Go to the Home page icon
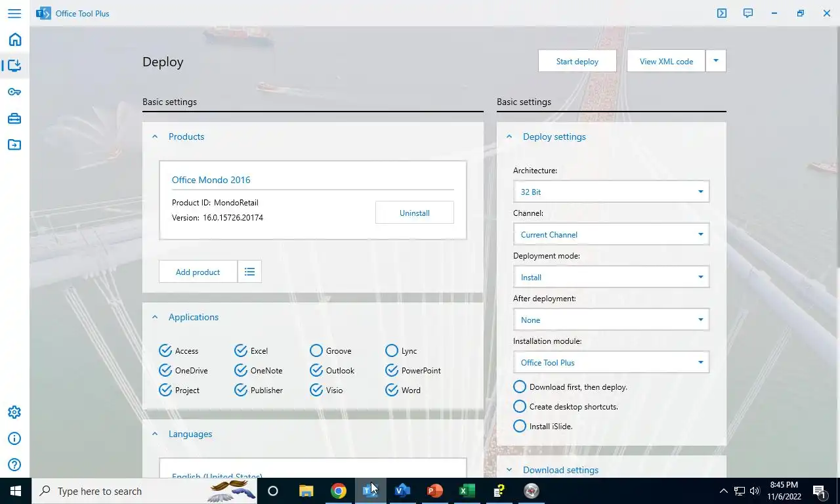Viewport: 840px width, 504px height. [14, 39]
